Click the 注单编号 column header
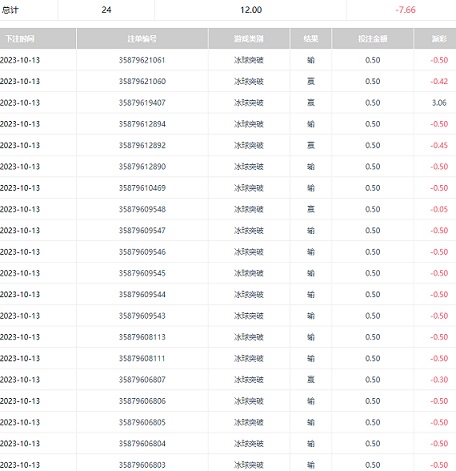The image size is (456, 471). [x=142, y=39]
